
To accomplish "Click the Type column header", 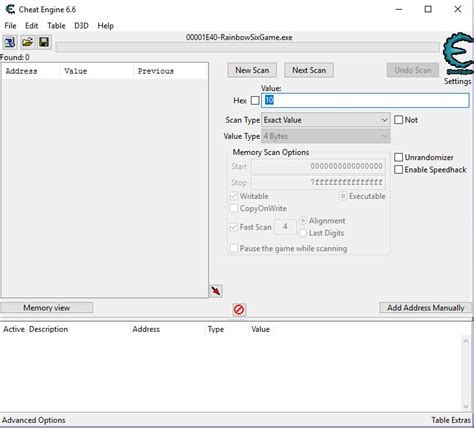I will click(x=216, y=329).
